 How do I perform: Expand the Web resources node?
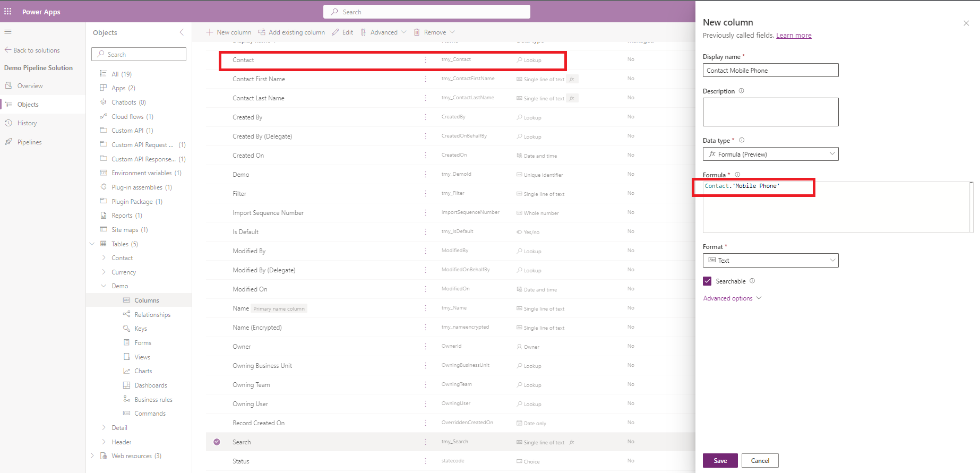tap(92, 456)
